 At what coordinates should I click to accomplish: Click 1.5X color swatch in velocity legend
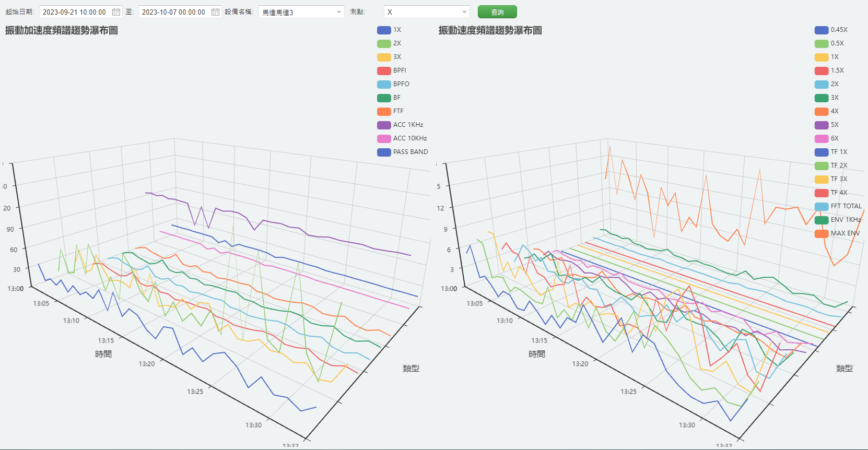(x=822, y=70)
